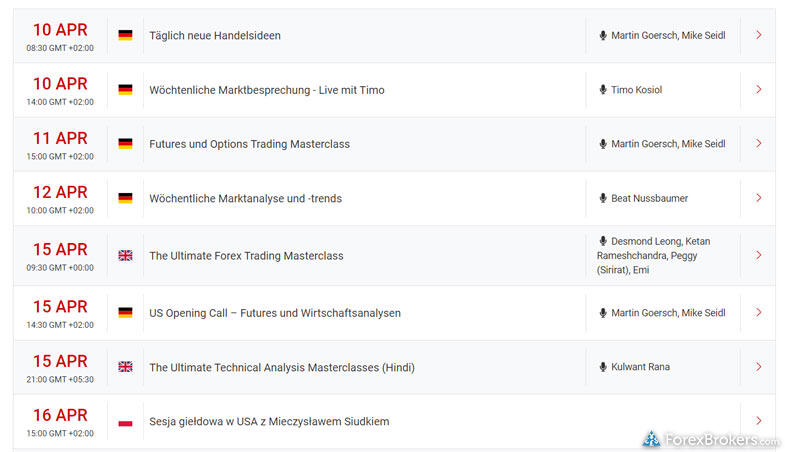Open The Ultimate Technical Analysis Masterclasses (Hindi)
This screenshot has width=785, height=452.
(x=281, y=367)
